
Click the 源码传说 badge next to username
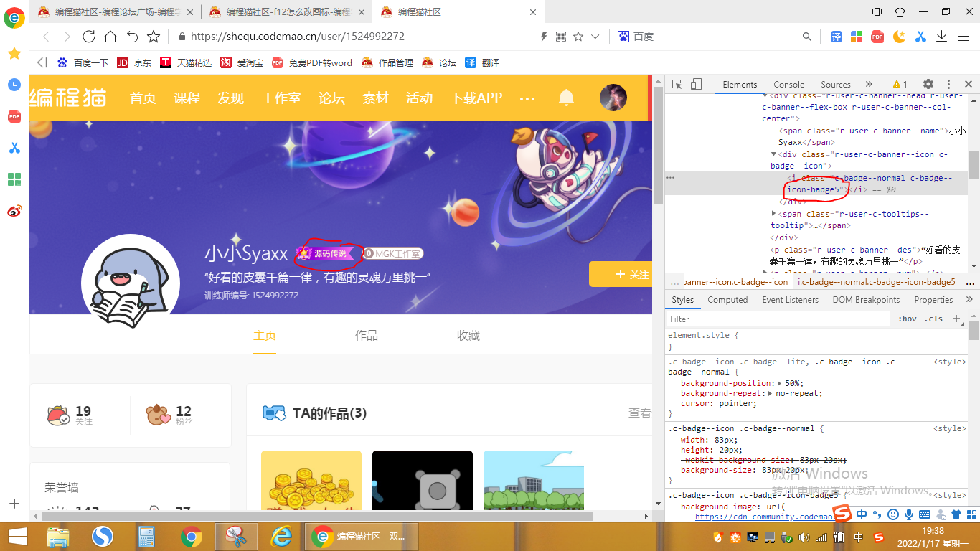(326, 253)
